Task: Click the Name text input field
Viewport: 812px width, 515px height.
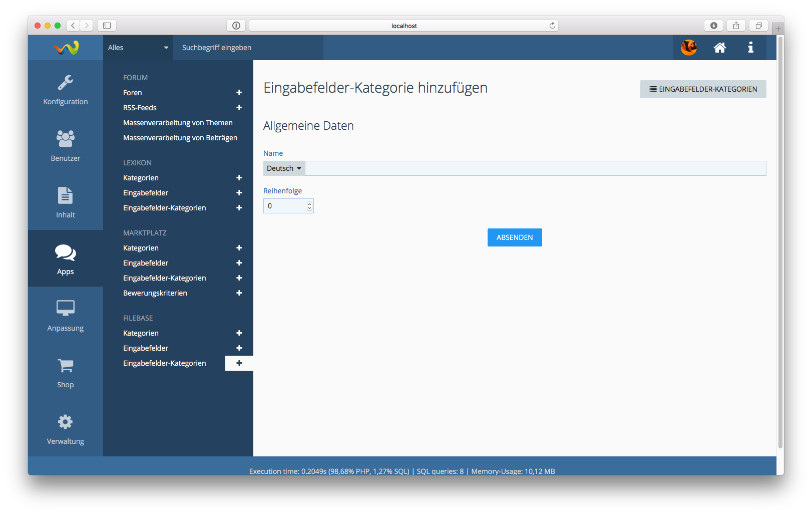Action: tap(535, 168)
